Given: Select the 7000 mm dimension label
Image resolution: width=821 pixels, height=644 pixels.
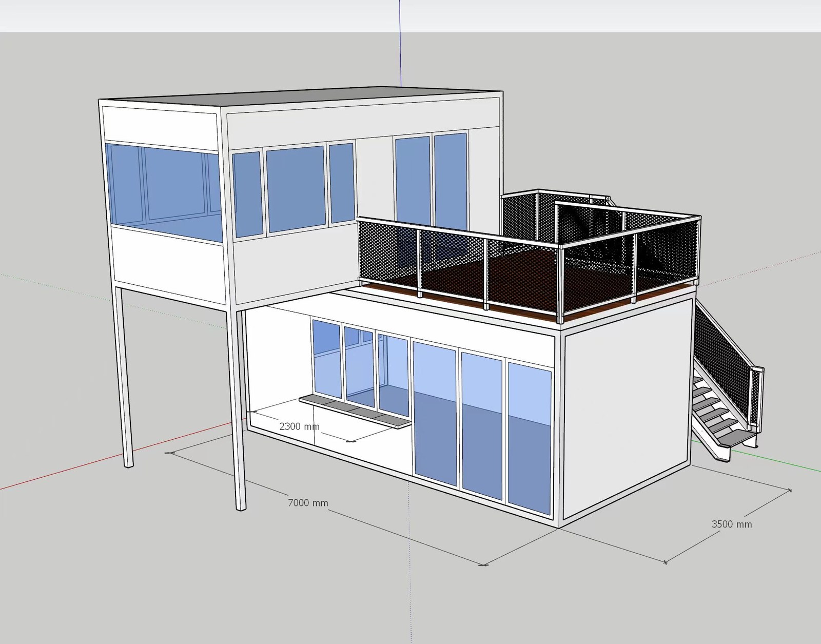Looking at the screenshot, I should pyautogui.click(x=308, y=503).
